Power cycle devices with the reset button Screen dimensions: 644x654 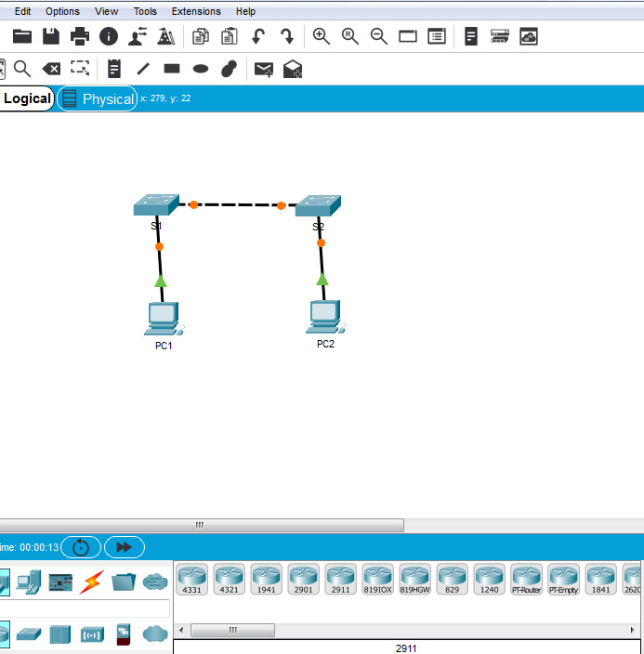click(x=81, y=547)
